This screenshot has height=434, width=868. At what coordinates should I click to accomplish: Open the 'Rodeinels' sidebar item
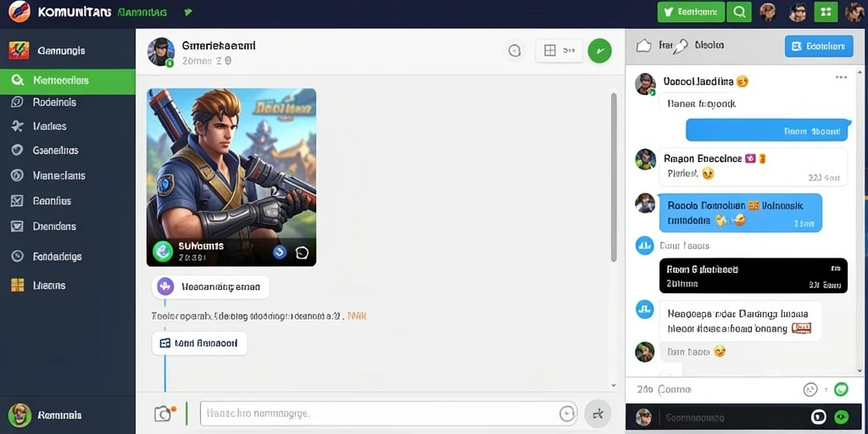coord(68,103)
